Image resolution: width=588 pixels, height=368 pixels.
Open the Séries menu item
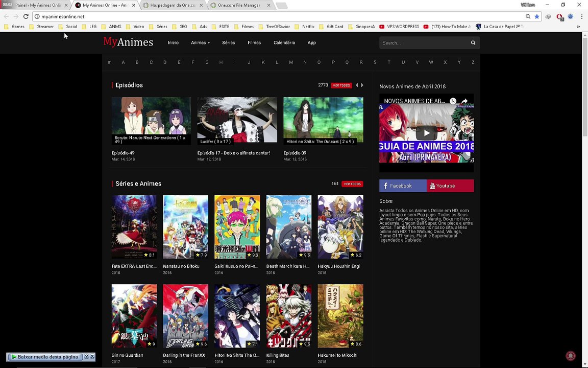tap(228, 43)
